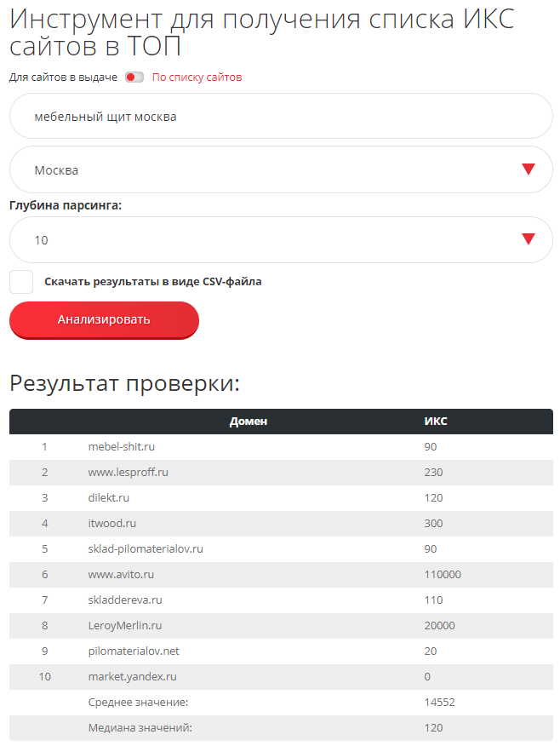
Task: Select the mebel-shit.ru domain row
Action: point(122,447)
